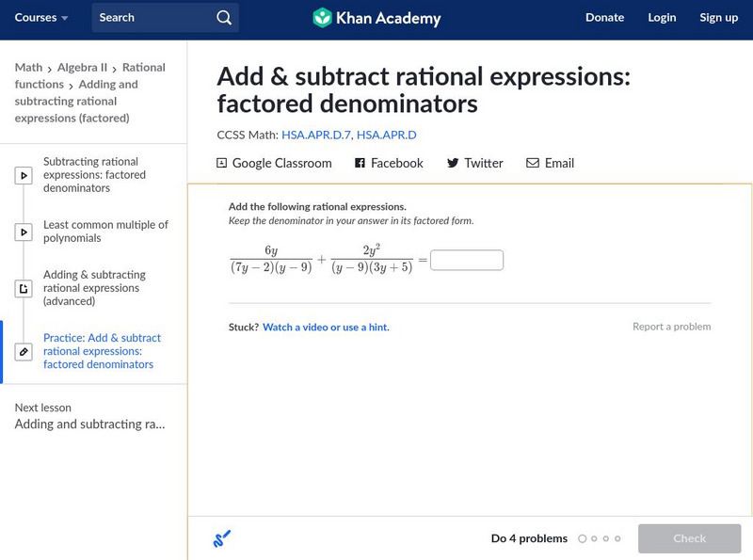Open the Algebra II breadcrumb link
The width and height of the screenshot is (753, 560).
[82, 68]
